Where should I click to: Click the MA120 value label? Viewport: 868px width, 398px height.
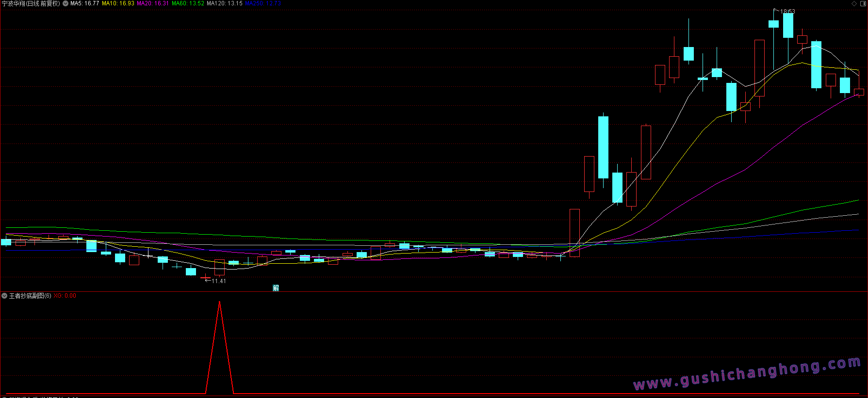(224, 3)
